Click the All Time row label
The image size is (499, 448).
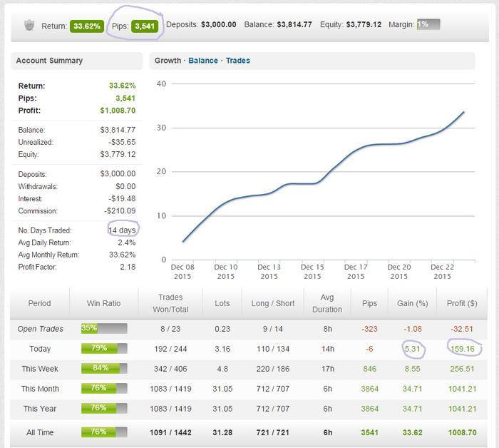(40, 432)
